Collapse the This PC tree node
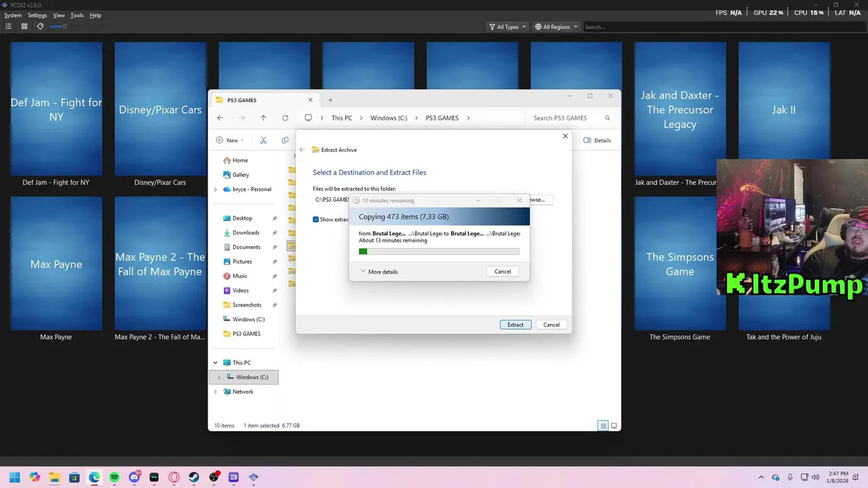The width and height of the screenshot is (868, 488). 216,363
